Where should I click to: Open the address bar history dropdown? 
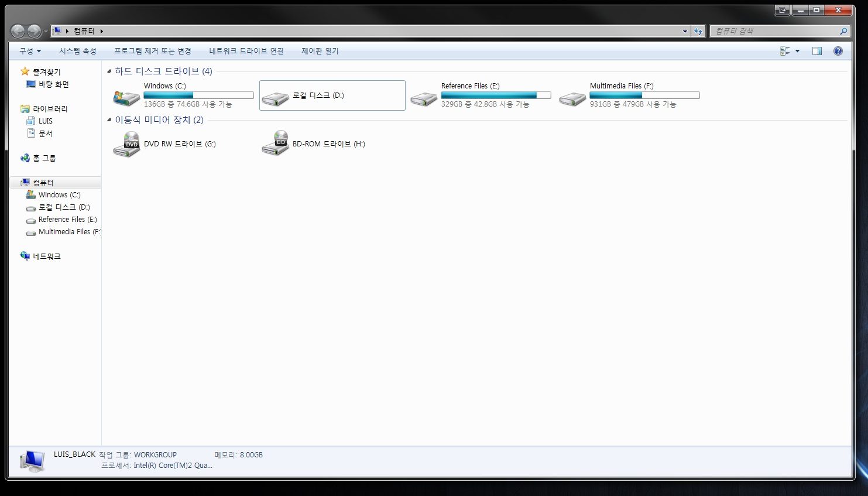click(685, 32)
